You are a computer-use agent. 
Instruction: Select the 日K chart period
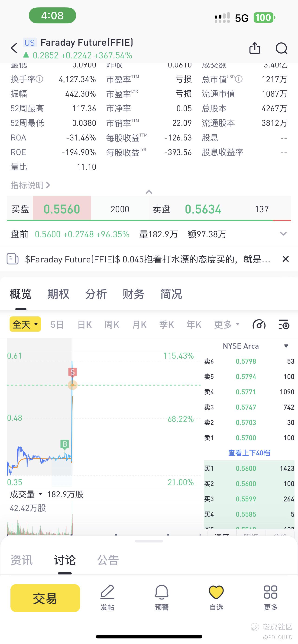[x=84, y=325]
